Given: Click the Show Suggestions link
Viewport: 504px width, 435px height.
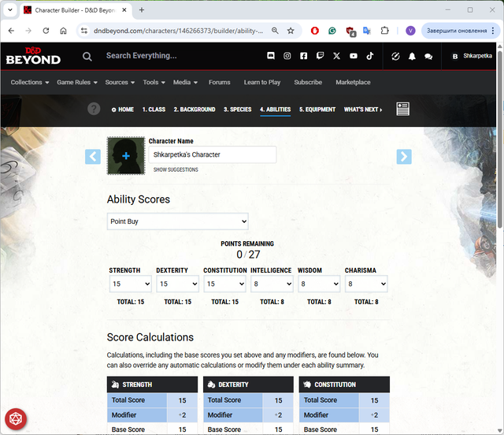Looking at the screenshot, I should (176, 169).
